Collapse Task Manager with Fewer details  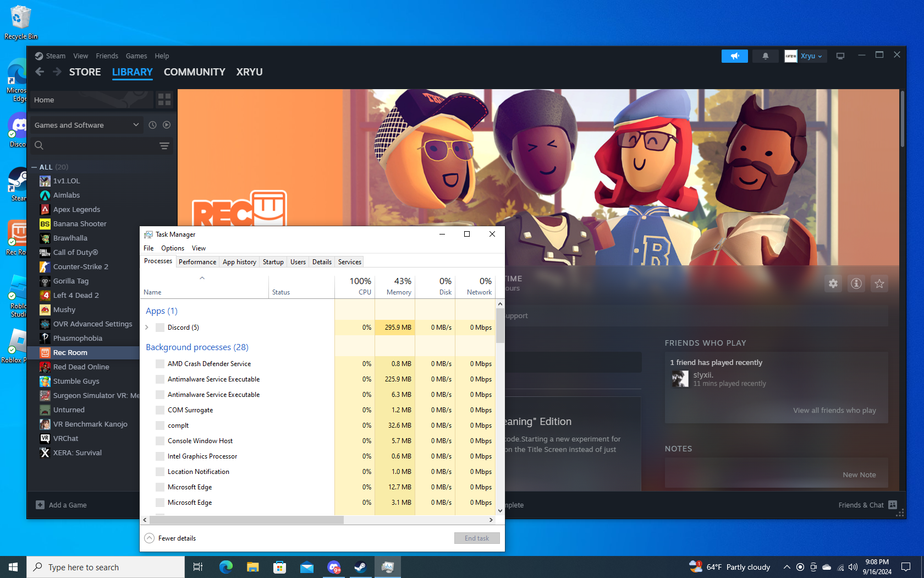[x=170, y=538]
